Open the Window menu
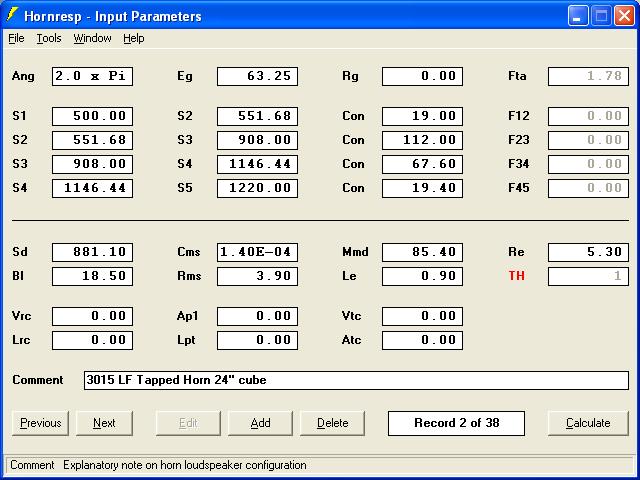This screenshot has width=640, height=480. pos(92,38)
